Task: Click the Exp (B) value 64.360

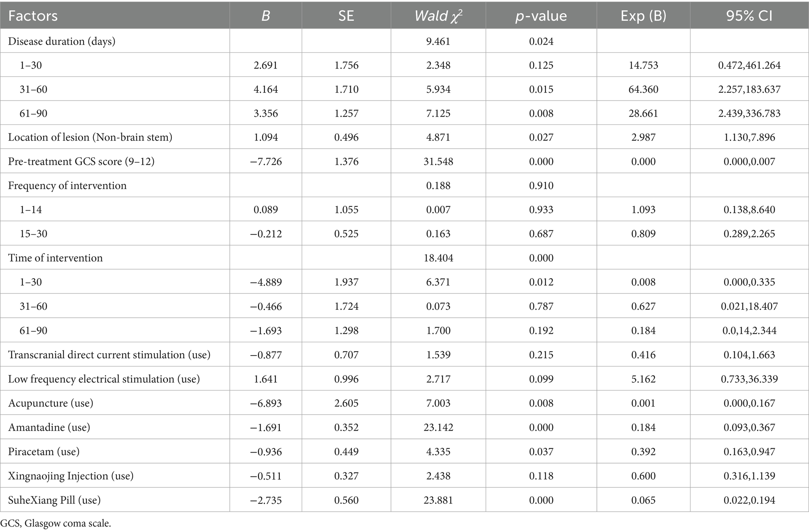Action: click(x=643, y=89)
